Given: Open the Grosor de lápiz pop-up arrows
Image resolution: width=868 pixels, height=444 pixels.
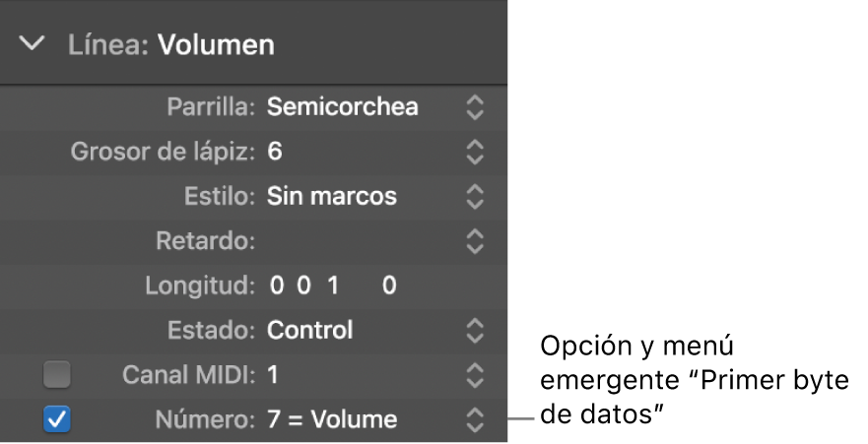Looking at the screenshot, I should click(475, 152).
